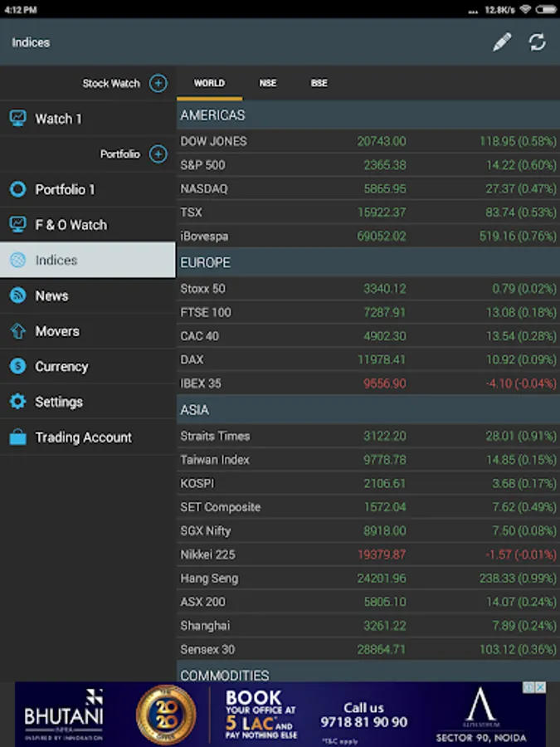Refresh the indices data
Viewport: 560px width, 747px height.
[538, 42]
